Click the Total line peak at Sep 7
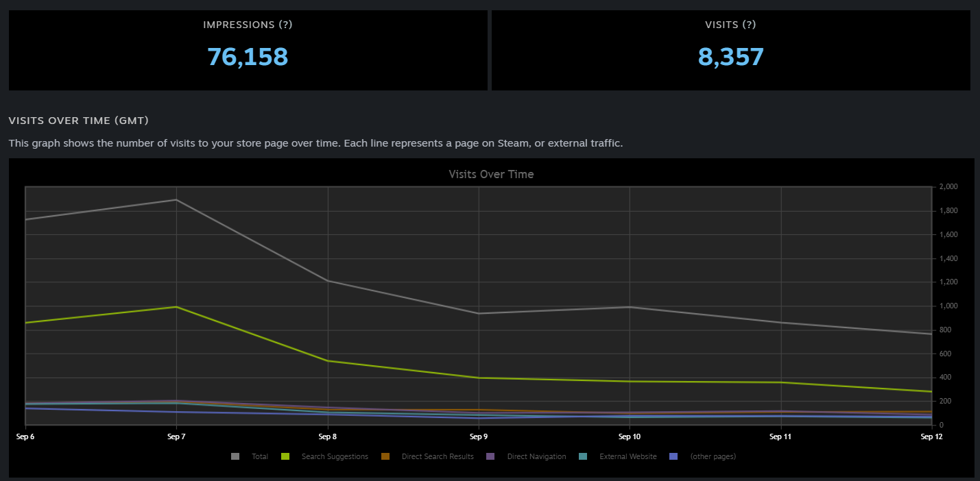The width and height of the screenshot is (980, 481). [x=177, y=200]
